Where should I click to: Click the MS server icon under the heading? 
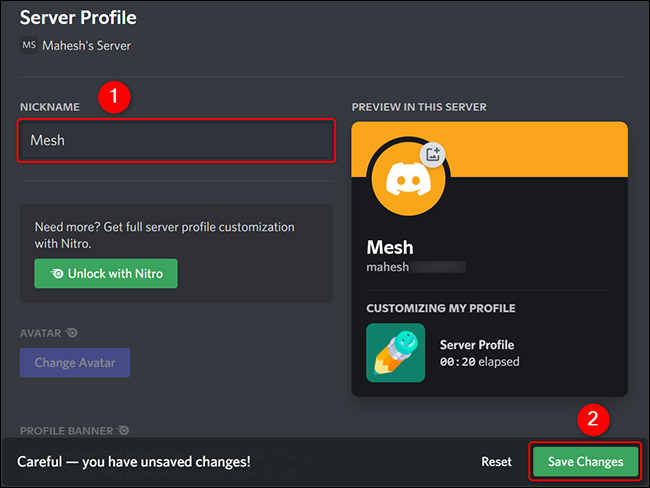point(28,45)
